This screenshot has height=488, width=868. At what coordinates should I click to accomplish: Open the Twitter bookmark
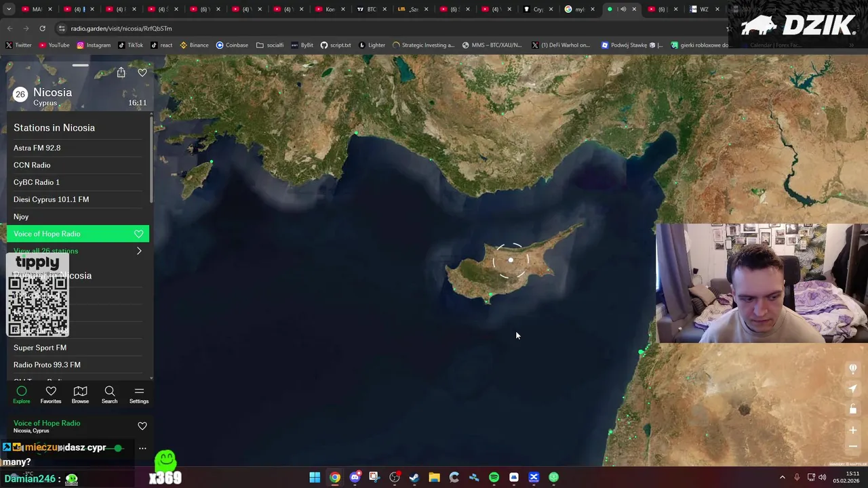tap(18, 45)
